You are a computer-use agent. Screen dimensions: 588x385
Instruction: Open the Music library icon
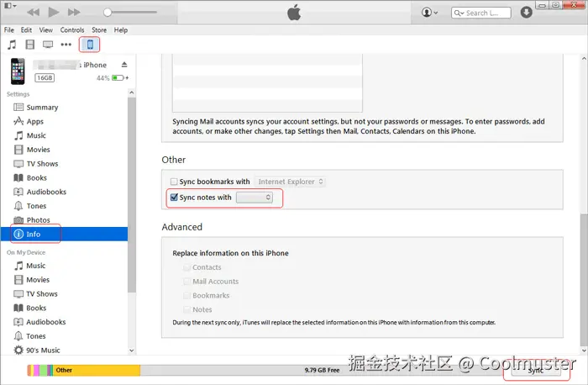(12, 45)
